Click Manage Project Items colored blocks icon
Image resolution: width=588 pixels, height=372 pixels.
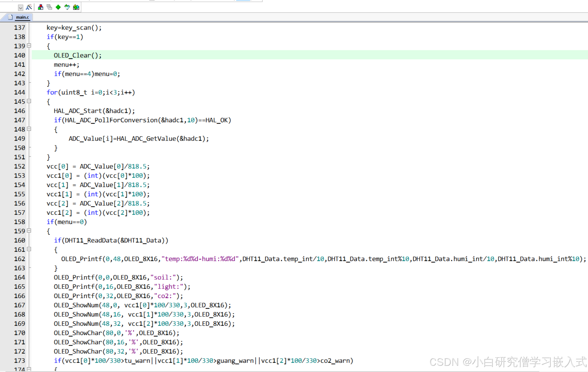(41, 7)
